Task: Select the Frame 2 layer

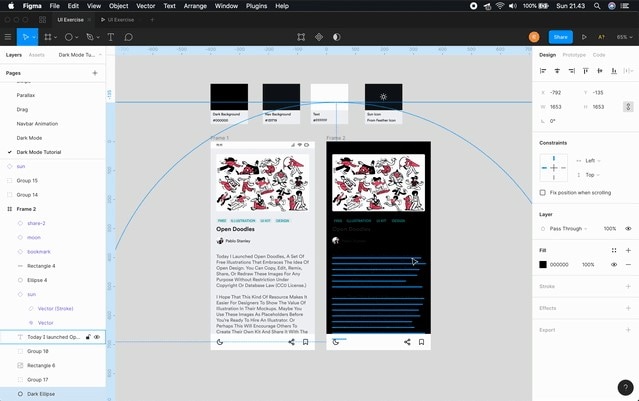Action: (53, 209)
